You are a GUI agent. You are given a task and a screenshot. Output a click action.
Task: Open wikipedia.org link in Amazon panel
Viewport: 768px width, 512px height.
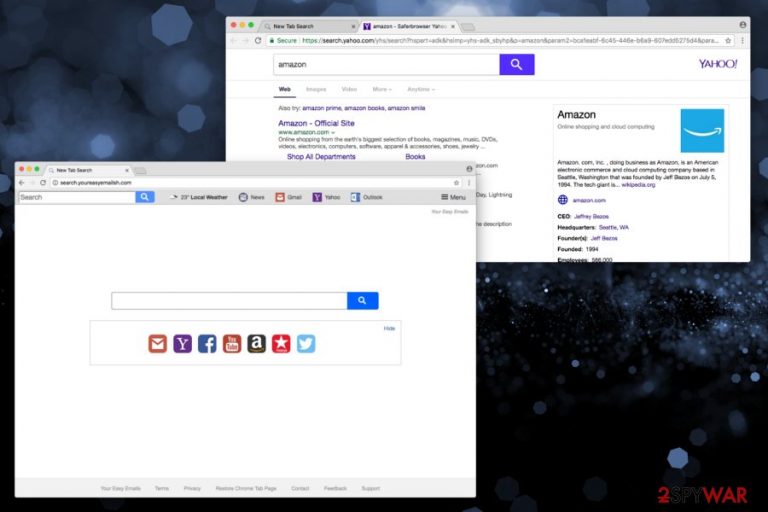coord(638,185)
